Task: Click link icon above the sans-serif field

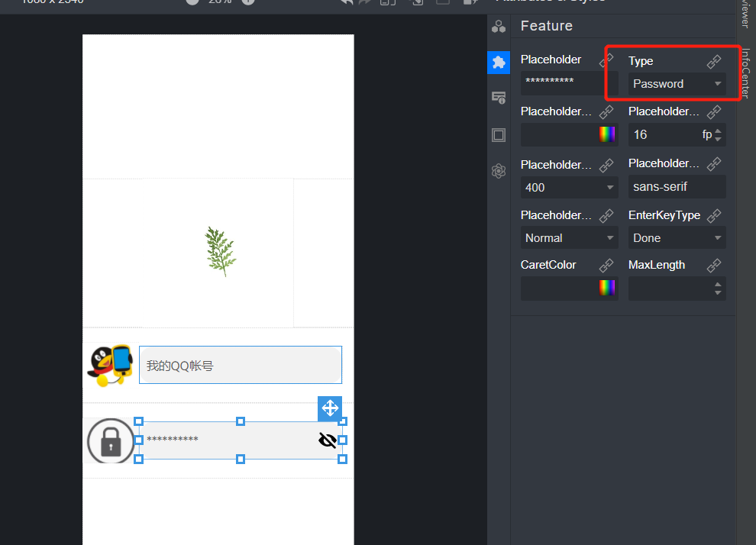Action: (x=714, y=164)
